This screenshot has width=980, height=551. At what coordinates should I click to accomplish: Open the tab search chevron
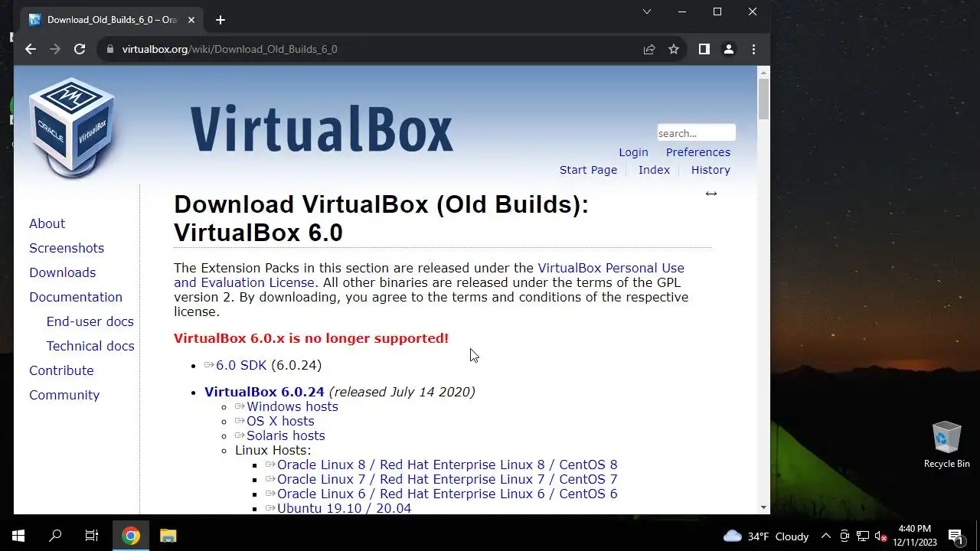647,11
